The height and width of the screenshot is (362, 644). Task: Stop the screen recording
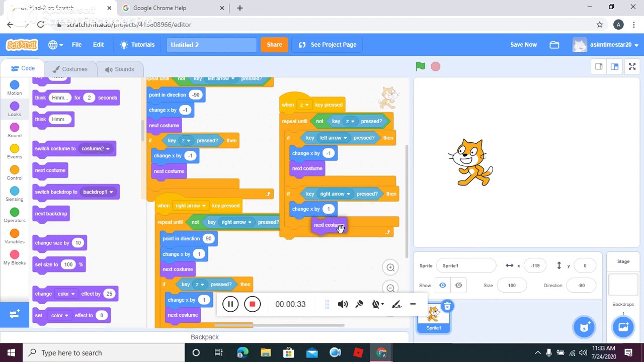point(253,304)
